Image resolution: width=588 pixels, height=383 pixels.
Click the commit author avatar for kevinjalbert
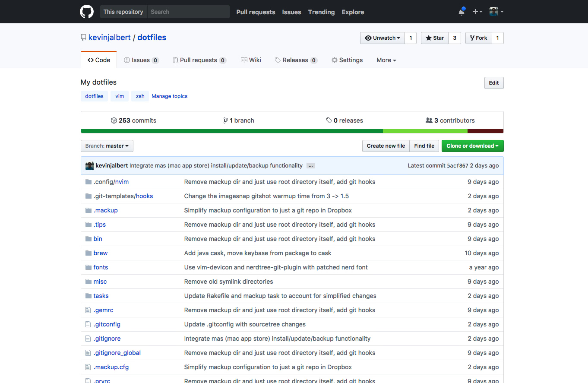pyautogui.click(x=89, y=166)
